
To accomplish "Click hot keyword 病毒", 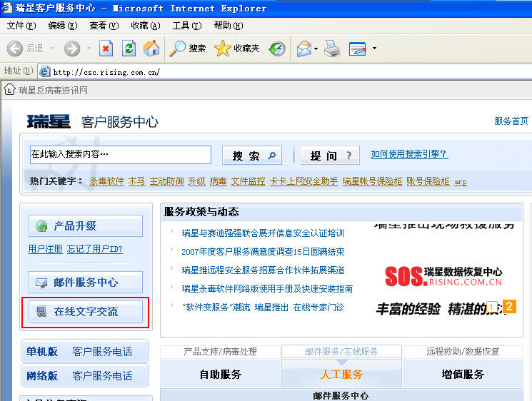I will point(219,181).
